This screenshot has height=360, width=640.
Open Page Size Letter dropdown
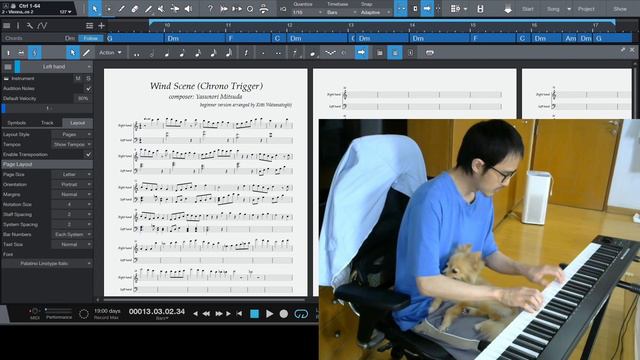click(72, 174)
